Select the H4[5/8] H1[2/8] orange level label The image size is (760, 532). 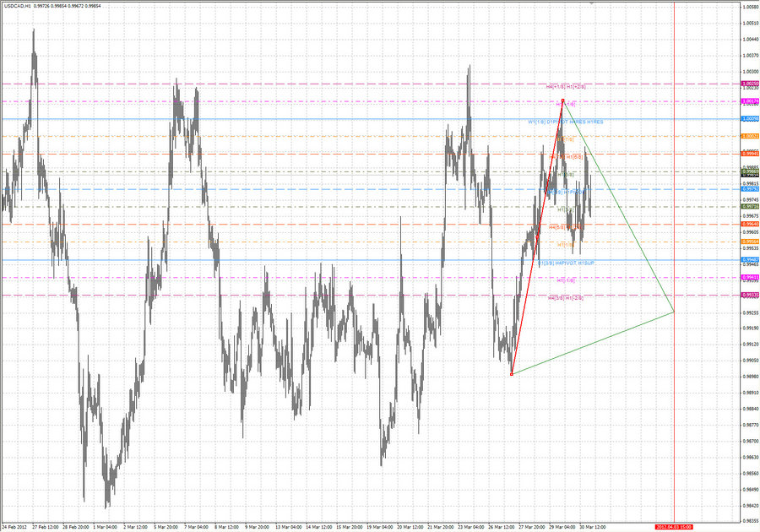point(564,227)
